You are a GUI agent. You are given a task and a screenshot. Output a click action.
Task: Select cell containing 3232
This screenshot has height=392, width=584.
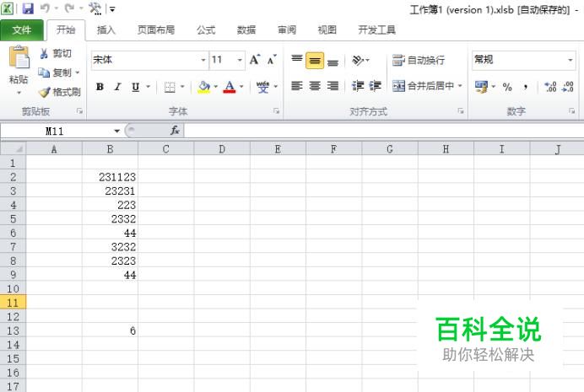coord(110,246)
